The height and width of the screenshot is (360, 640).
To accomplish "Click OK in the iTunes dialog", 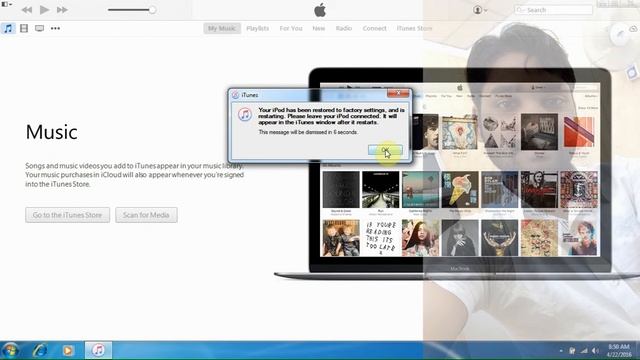I will click(385, 150).
